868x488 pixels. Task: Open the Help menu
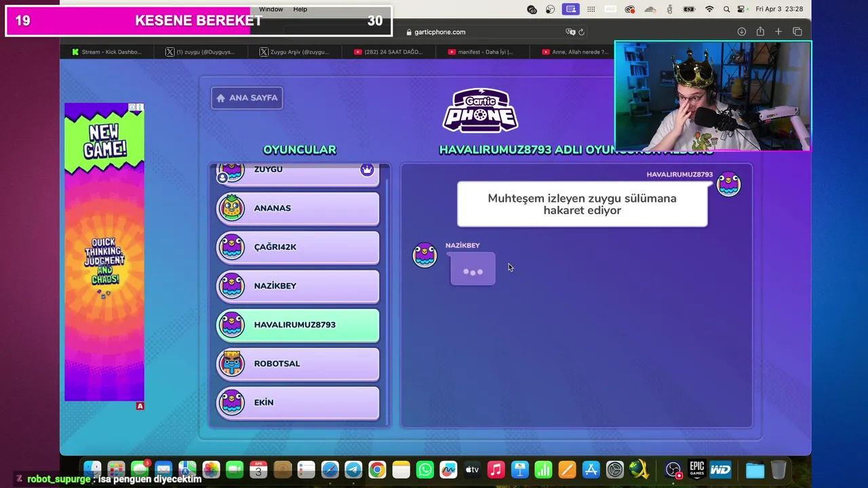click(300, 9)
